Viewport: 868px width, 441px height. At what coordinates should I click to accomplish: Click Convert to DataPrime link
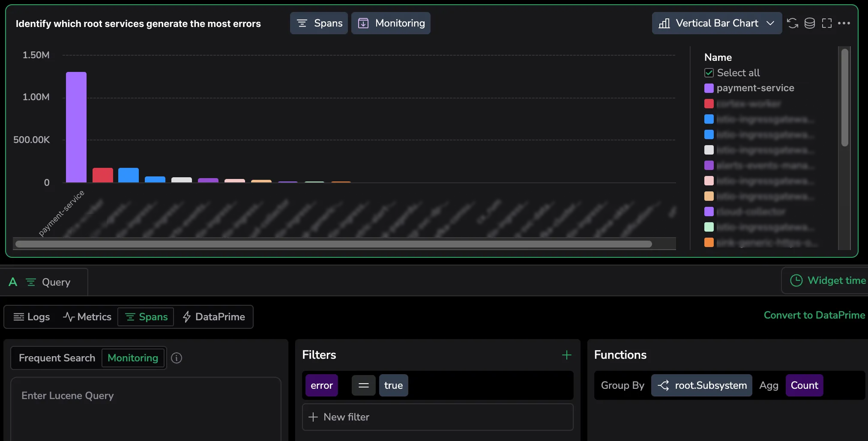pos(814,315)
